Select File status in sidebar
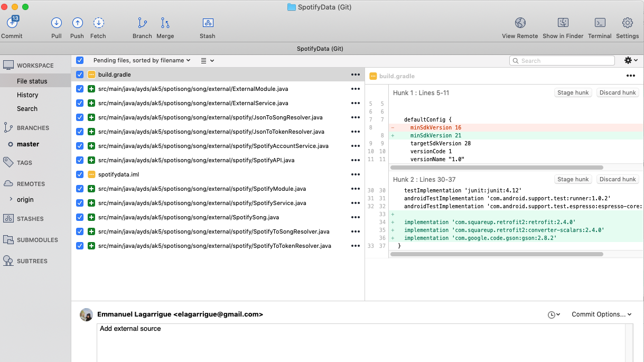644x362 pixels. (35, 81)
